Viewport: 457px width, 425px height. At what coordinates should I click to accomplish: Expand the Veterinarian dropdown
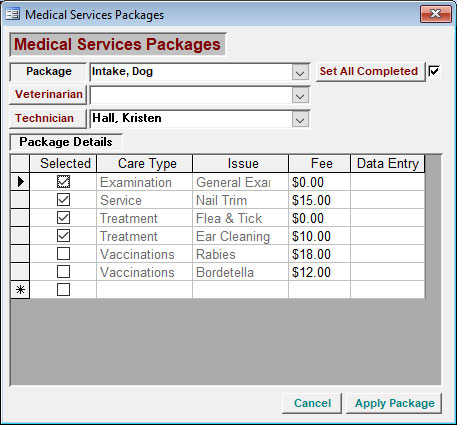point(300,96)
